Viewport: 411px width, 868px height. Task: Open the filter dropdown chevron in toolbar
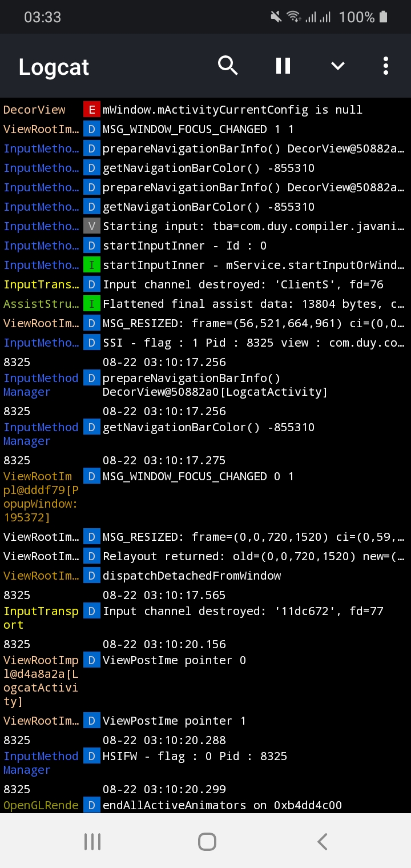click(x=337, y=66)
